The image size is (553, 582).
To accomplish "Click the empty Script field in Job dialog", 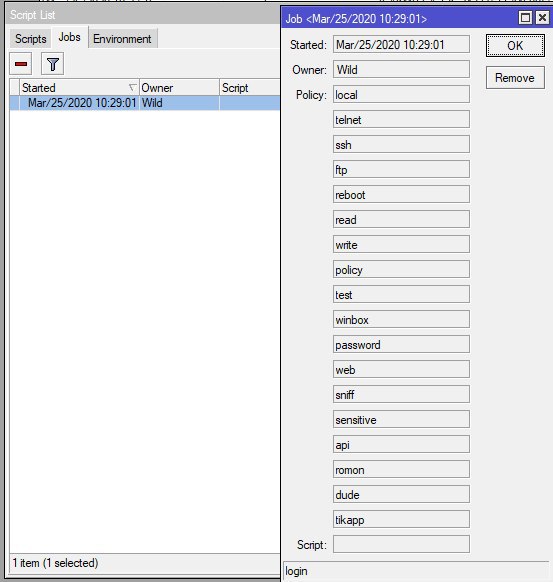I will click(x=401, y=545).
